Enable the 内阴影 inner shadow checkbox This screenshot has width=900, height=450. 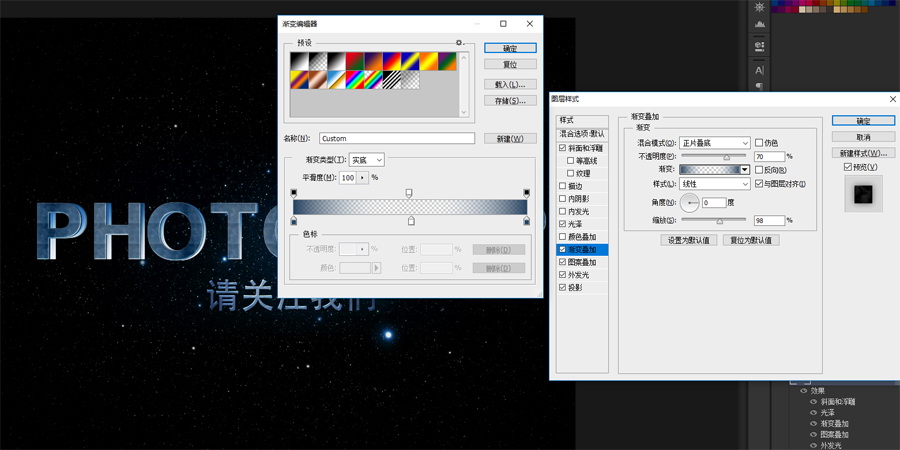point(562,199)
